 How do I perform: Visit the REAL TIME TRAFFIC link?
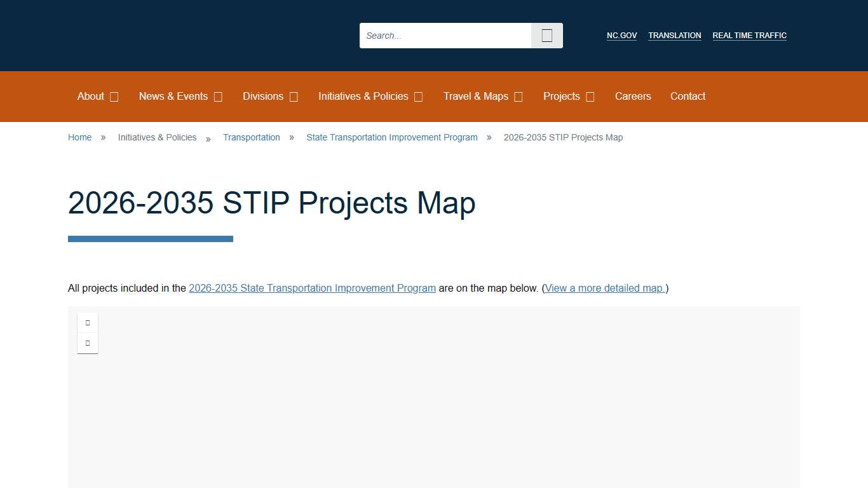click(749, 36)
